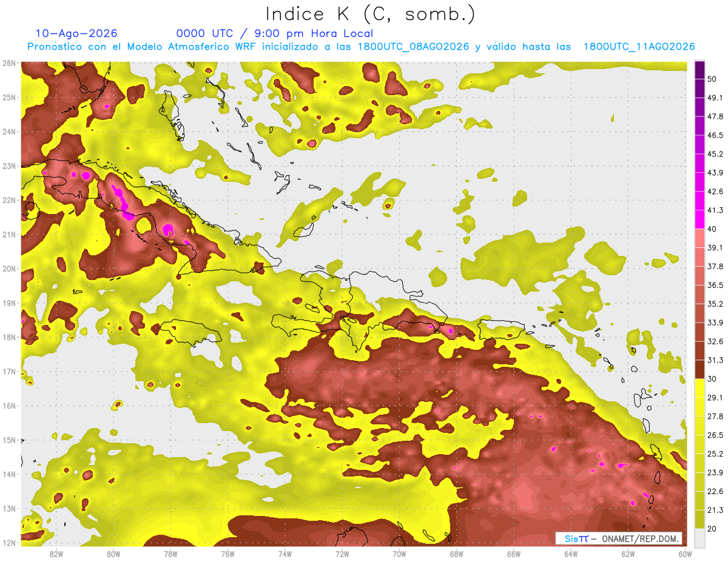The image size is (728, 562).
Task: Click the "40" color scale label
Action: point(713,229)
